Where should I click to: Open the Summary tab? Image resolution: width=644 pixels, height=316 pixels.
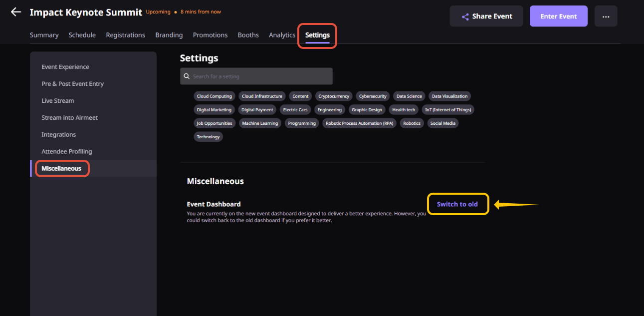[44, 35]
